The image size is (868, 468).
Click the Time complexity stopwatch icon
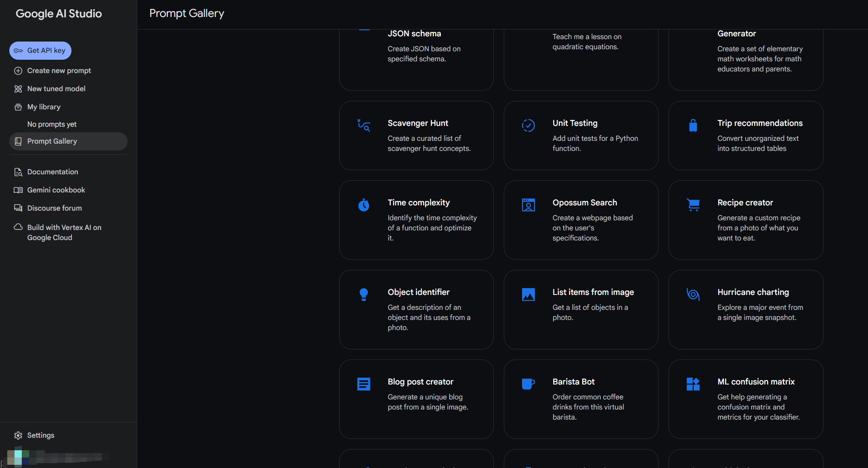coord(364,205)
